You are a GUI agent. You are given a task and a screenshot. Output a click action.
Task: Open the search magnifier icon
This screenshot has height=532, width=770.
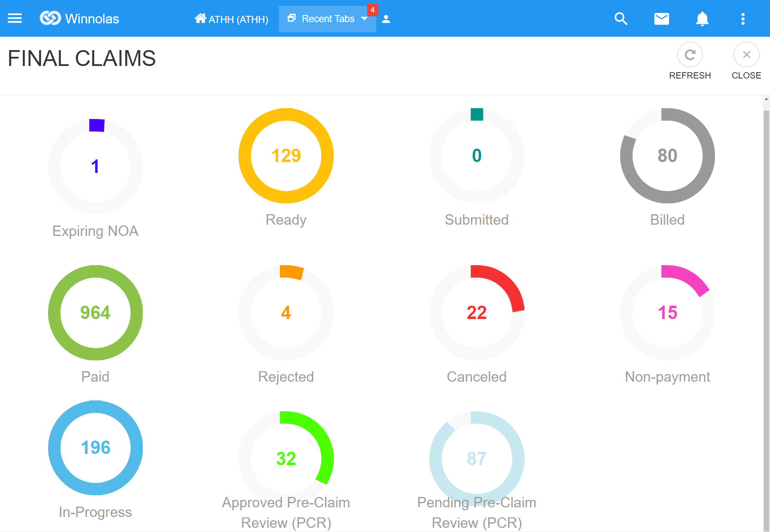(621, 19)
